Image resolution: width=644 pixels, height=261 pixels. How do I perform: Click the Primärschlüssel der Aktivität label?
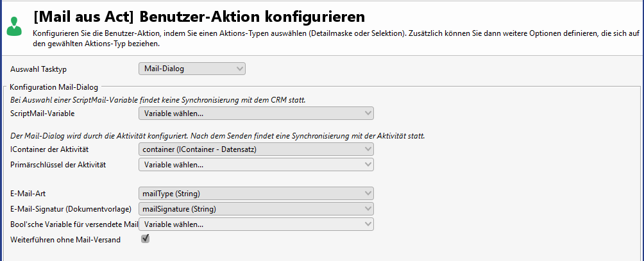58,165
